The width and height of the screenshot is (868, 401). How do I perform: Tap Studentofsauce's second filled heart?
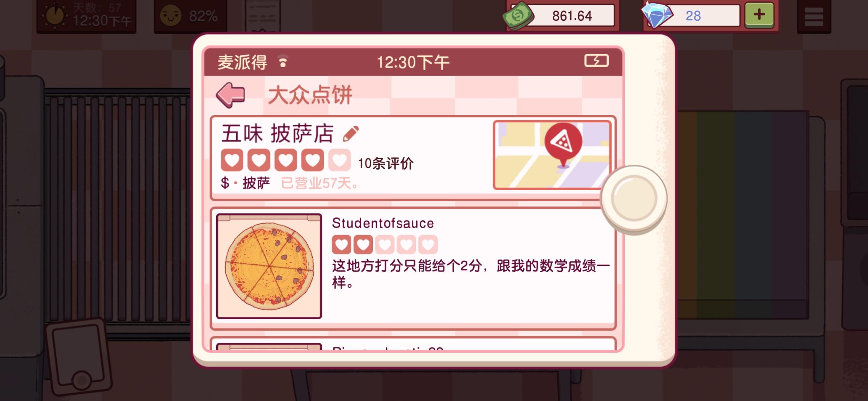click(x=363, y=245)
